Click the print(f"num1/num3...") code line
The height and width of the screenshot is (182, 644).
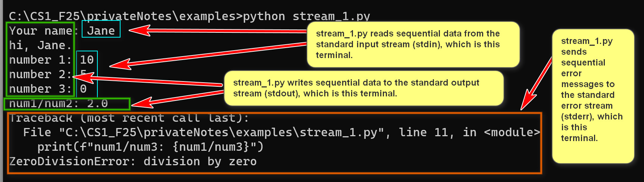pos(150,147)
